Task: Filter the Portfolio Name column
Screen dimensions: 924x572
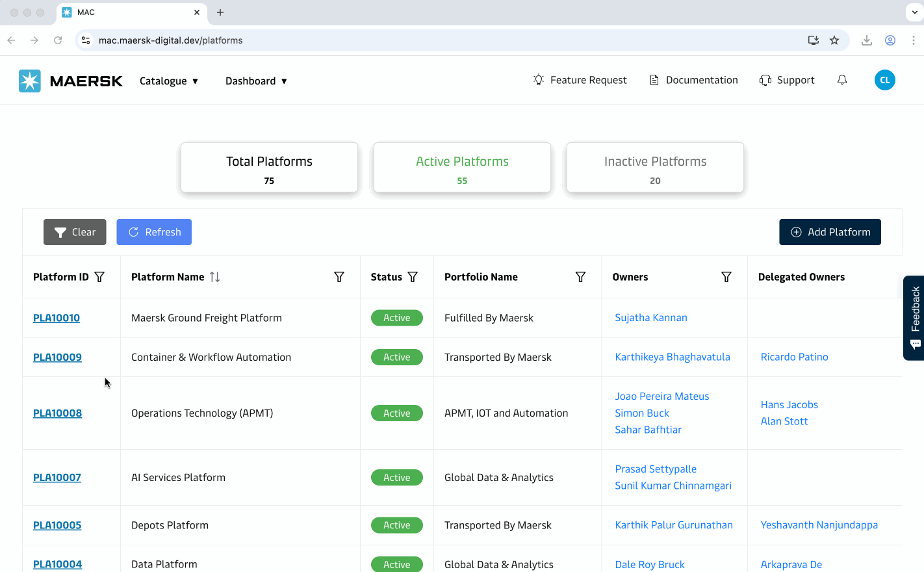Action: [x=581, y=277]
